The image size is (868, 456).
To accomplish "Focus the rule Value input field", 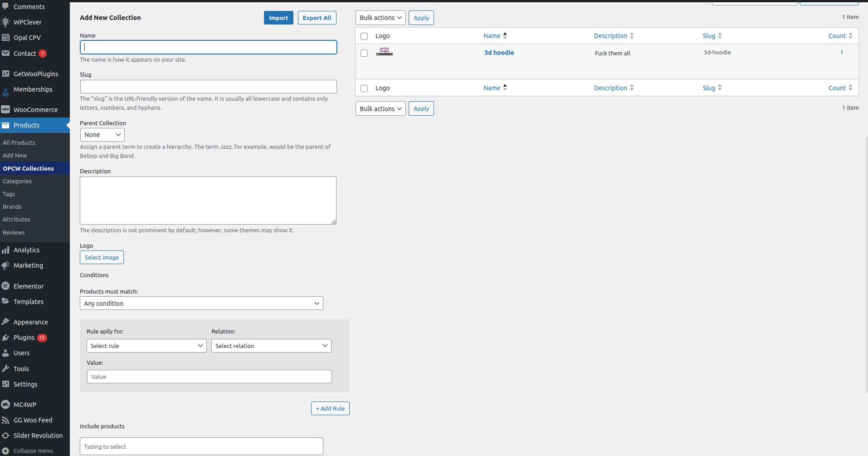I will 210,377.
